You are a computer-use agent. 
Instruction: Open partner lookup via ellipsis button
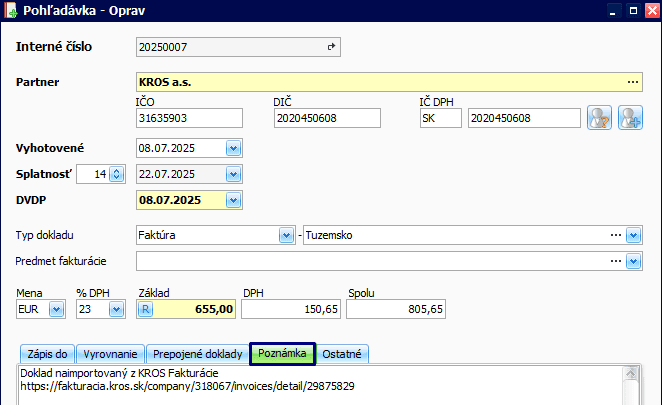(632, 81)
